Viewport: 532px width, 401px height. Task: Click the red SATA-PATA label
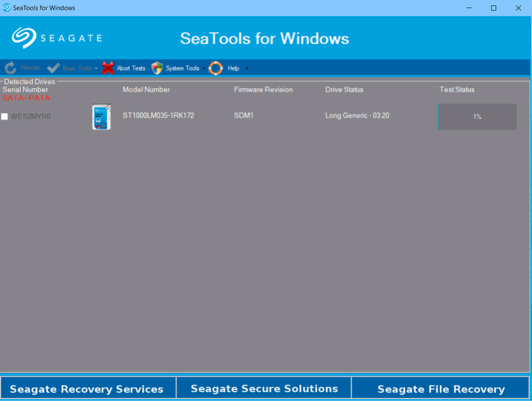[26, 98]
